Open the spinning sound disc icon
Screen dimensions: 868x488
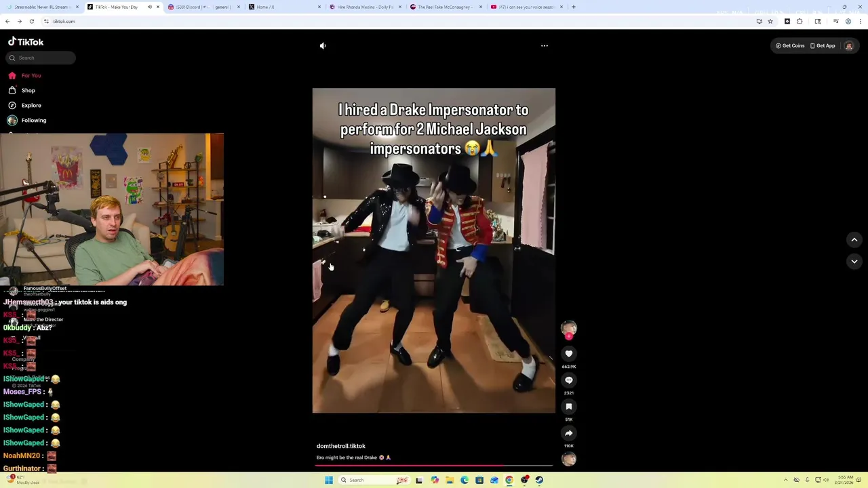(x=569, y=460)
